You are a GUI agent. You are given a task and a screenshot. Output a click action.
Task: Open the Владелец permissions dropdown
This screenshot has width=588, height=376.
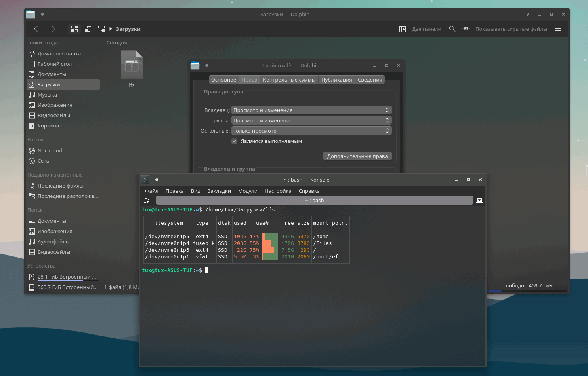point(312,110)
